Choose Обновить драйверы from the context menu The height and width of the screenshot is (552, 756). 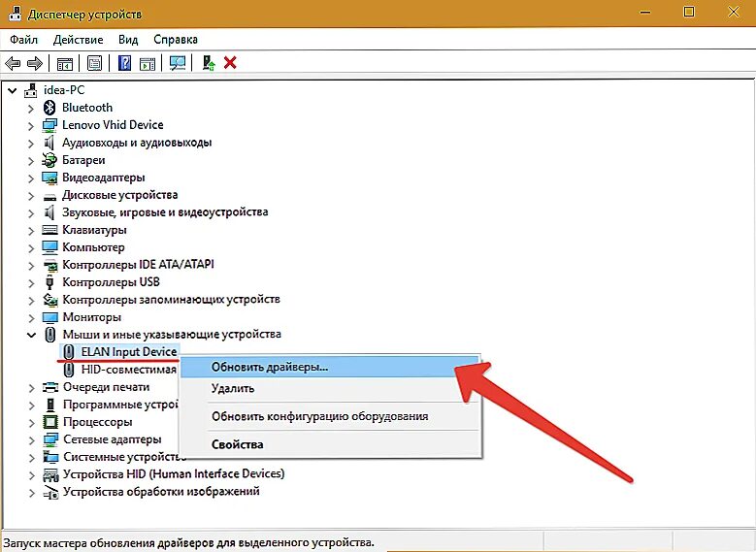coord(330,367)
